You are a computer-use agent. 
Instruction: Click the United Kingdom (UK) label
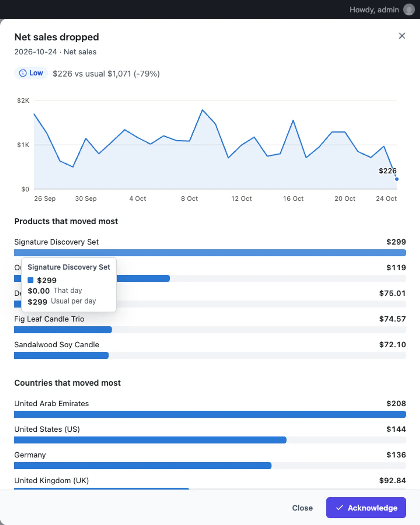(x=52, y=480)
